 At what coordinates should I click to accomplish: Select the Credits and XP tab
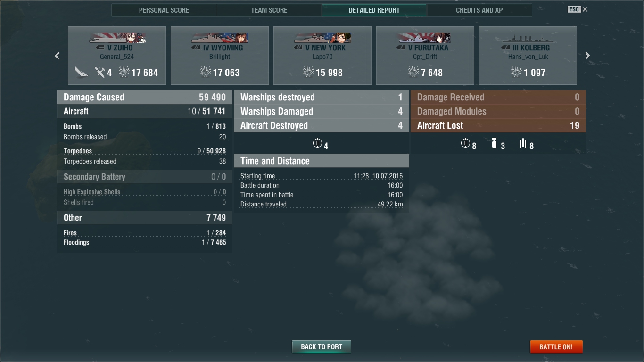[x=479, y=10]
